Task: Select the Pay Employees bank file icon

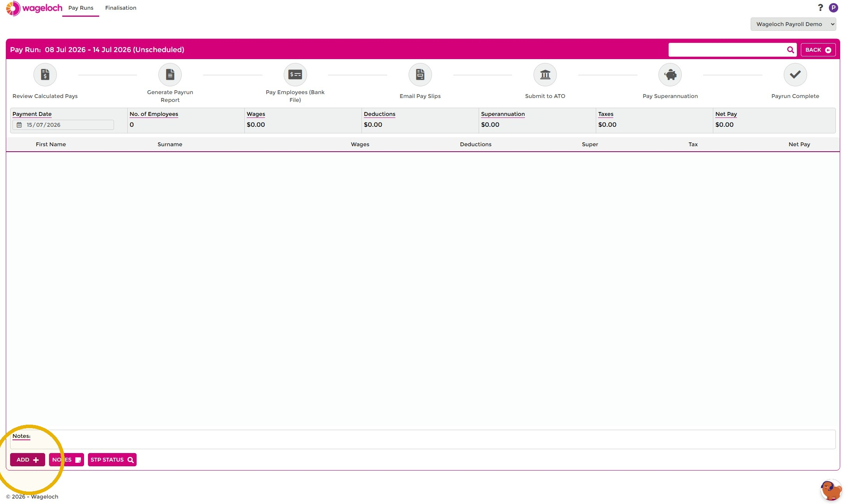Action: click(x=295, y=74)
